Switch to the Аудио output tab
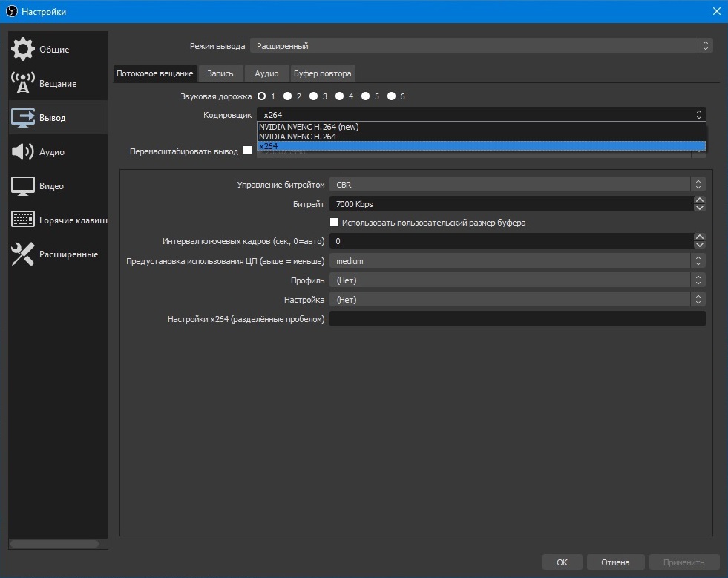The width and height of the screenshot is (728, 578). 266,73
